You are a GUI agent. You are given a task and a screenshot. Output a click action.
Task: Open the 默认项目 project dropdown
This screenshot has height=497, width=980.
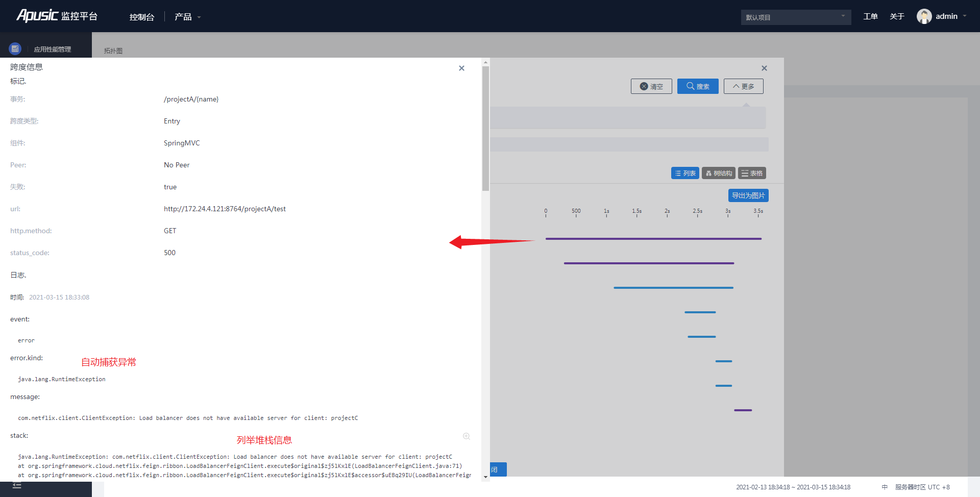click(x=795, y=17)
